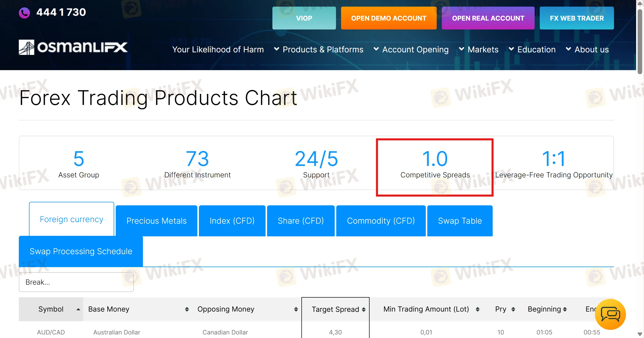The width and height of the screenshot is (644, 338).
Task: Click Open Demo Account button
Action: pos(389,18)
